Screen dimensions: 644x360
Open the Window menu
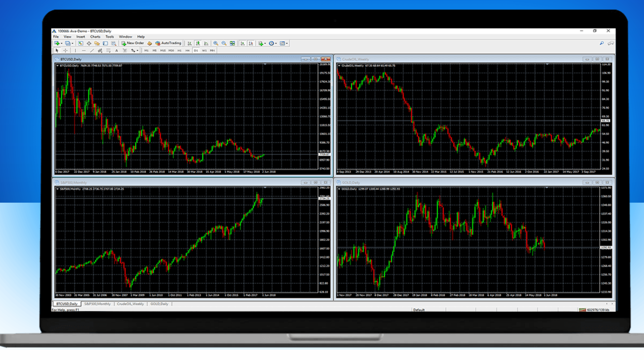125,37
